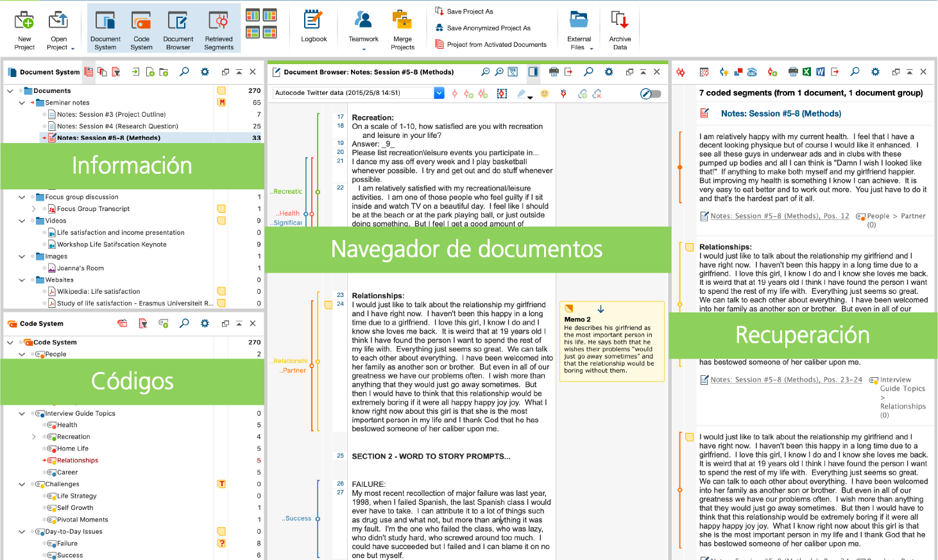Create a new project with New Project
938x560 pixels.
(24, 30)
